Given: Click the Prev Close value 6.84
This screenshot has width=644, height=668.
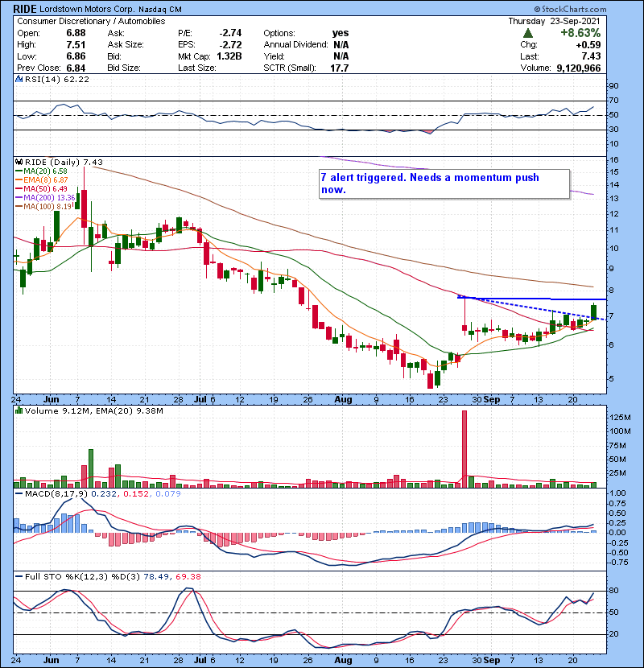Looking at the screenshot, I should click(76, 68).
